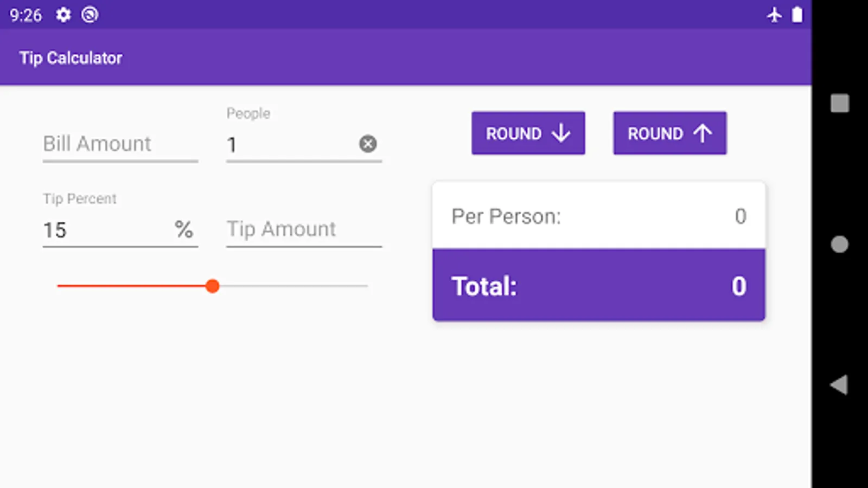Tap the 9:26 clock in status bar
Viewport: 868px width, 488px height.
[x=25, y=15]
